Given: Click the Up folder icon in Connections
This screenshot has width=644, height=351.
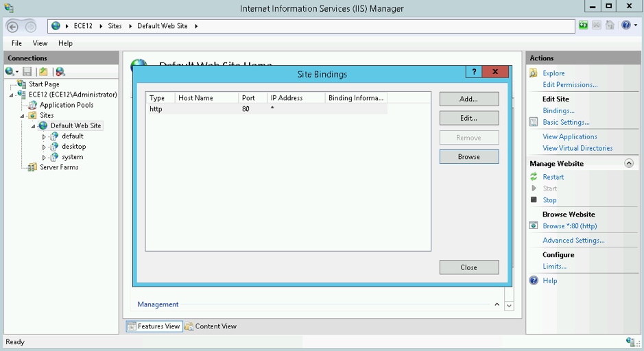Looking at the screenshot, I should [x=43, y=71].
